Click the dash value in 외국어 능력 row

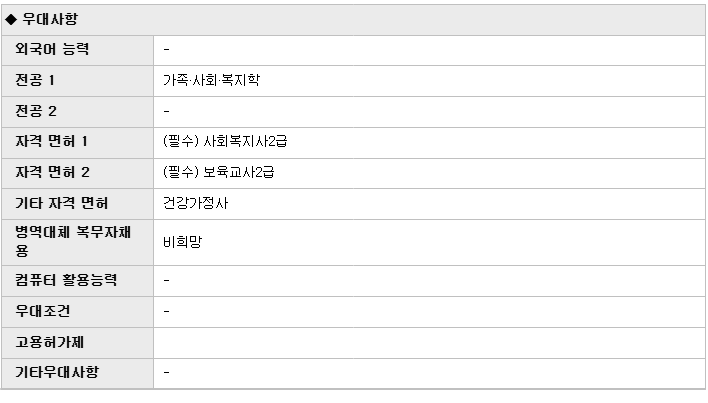(167, 49)
